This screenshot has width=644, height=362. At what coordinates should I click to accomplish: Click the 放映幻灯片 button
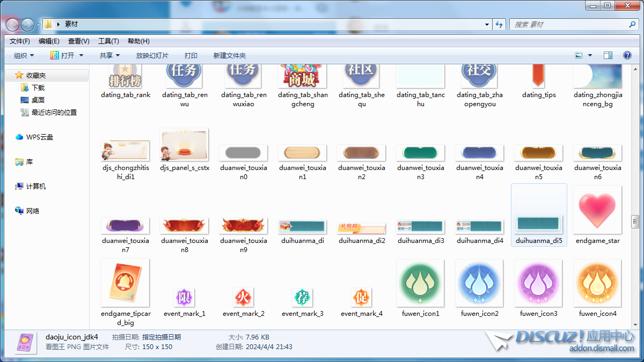[x=152, y=55]
